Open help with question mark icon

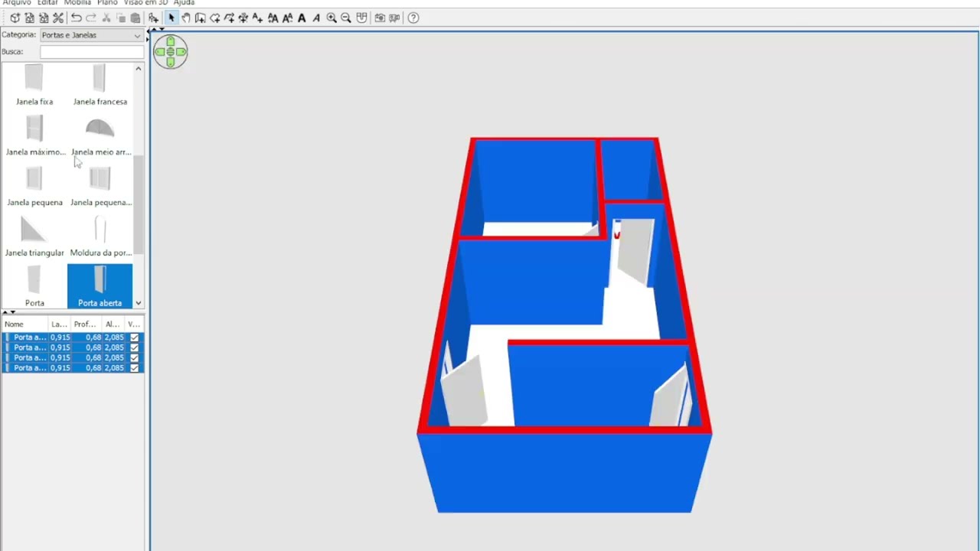pos(413,18)
